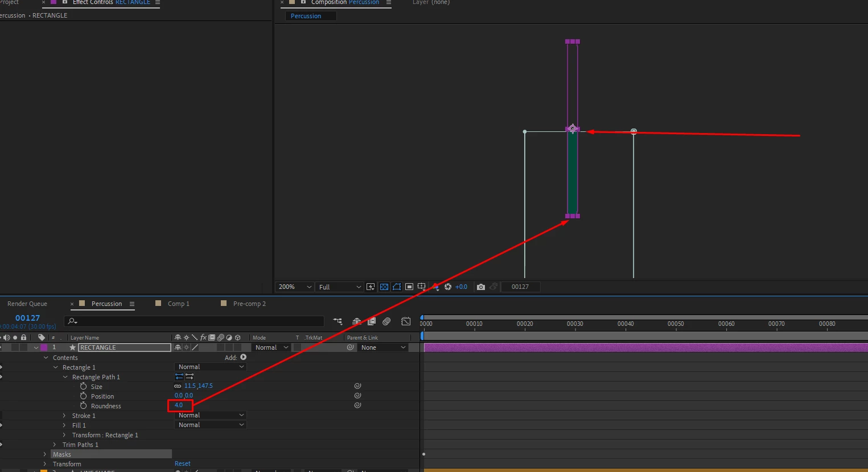This screenshot has height=472, width=868.
Task: Toggle the shy switch on RECTANGLE layer
Action: point(178,347)
